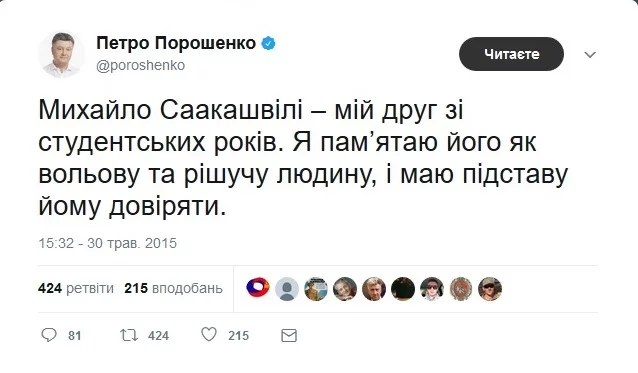This screenshot has height=373, width=638.
Task: Click the retweet arrows icon
Action: (x=129, y=335)
